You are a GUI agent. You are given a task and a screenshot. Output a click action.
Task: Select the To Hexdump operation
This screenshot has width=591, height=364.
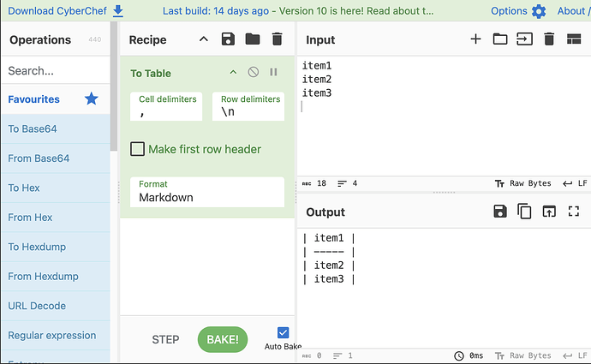[x=56, y=247]
